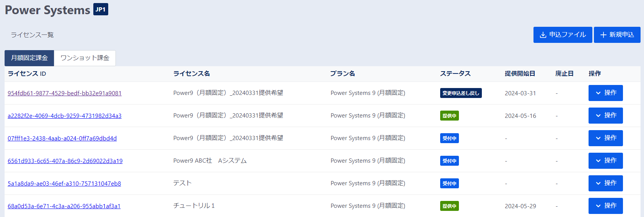Switch to the ワンショット課金 tab
644x217 pixels.
[85, 58]
